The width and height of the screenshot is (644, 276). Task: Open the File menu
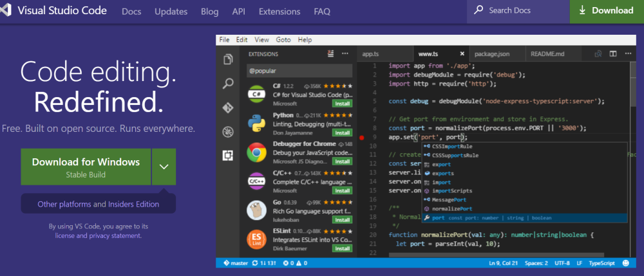[x=224, y=40]
